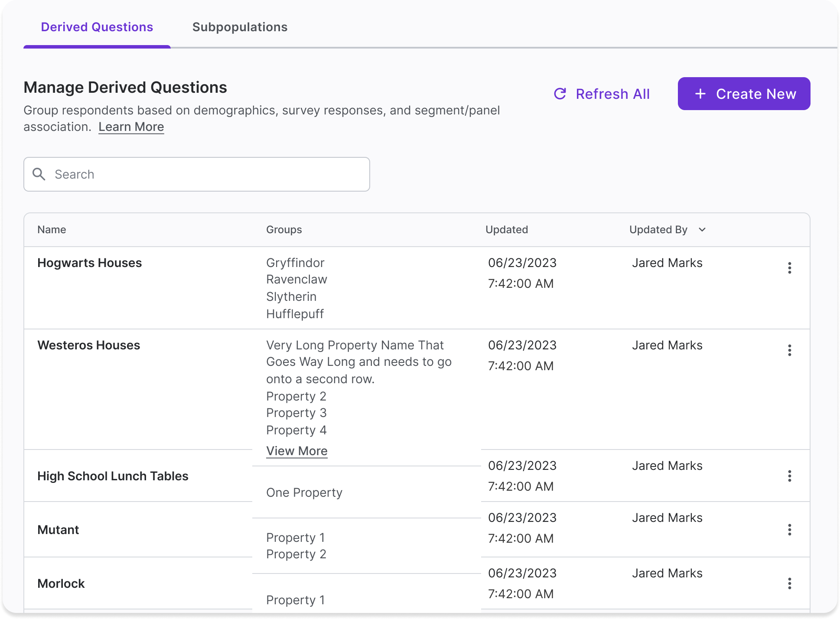Click the Ravenclaw group entry

click(296, 279)
